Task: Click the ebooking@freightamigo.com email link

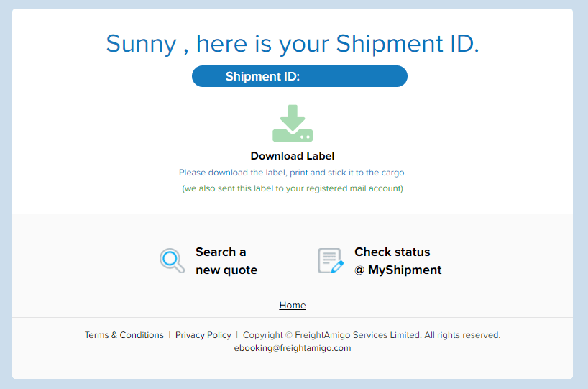Action: click(x=293, y=348)
